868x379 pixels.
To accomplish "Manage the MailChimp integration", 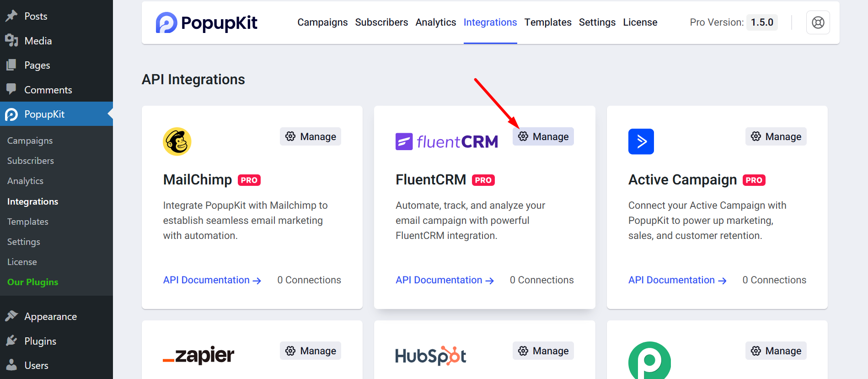I will click(311, 136).
